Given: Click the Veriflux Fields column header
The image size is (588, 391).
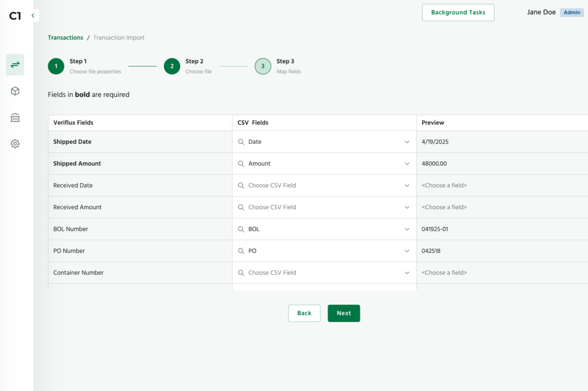Looking at the screenshot, I should (x=73, y=123).
